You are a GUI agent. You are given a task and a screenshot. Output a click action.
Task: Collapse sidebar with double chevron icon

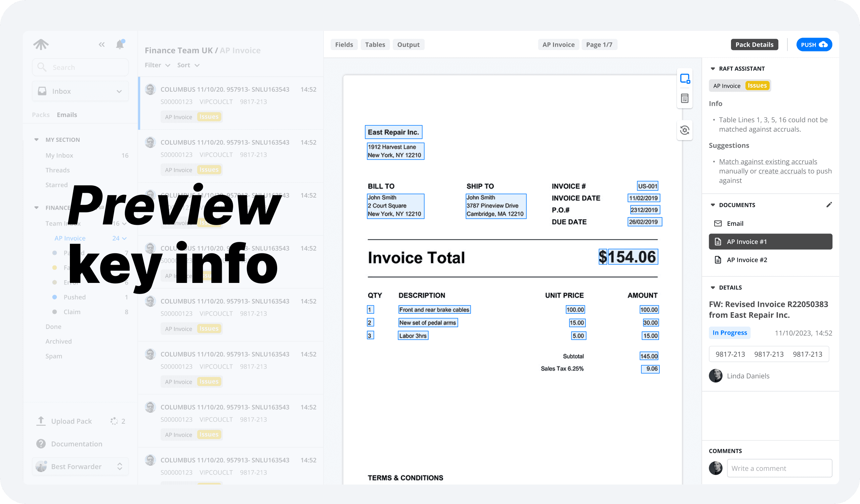(102, 44)
